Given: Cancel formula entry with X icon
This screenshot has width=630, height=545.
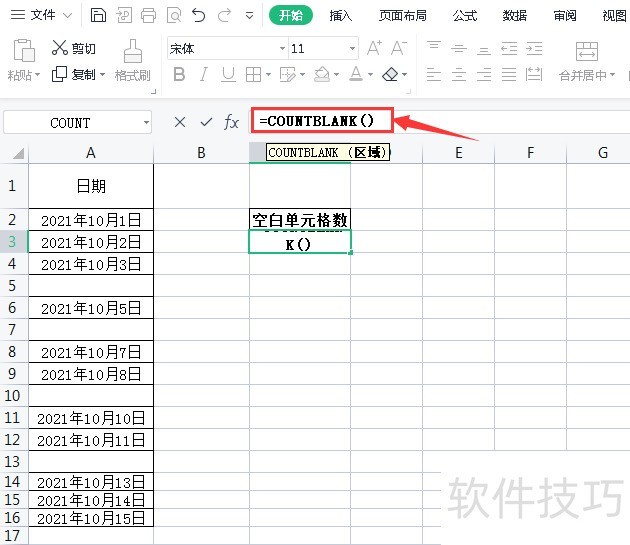Looking at the screenshot, I should pyautogui.click(x=180, y=122).
